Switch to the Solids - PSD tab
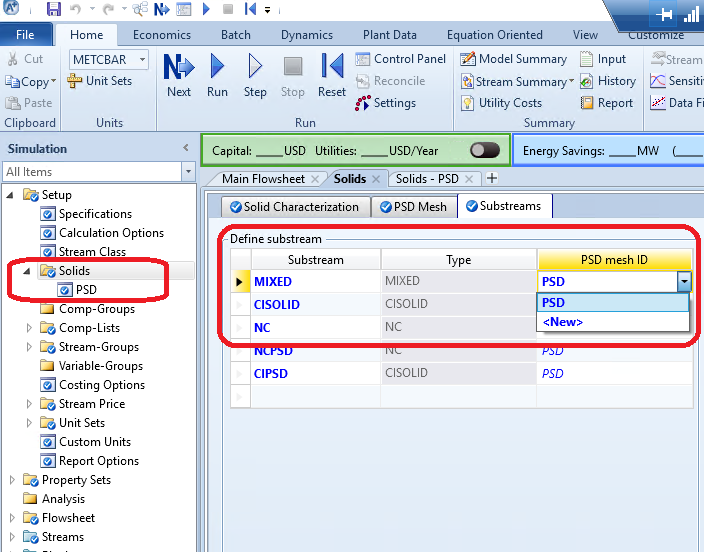This screenshot has width=704, height=552. pos(427,179)
